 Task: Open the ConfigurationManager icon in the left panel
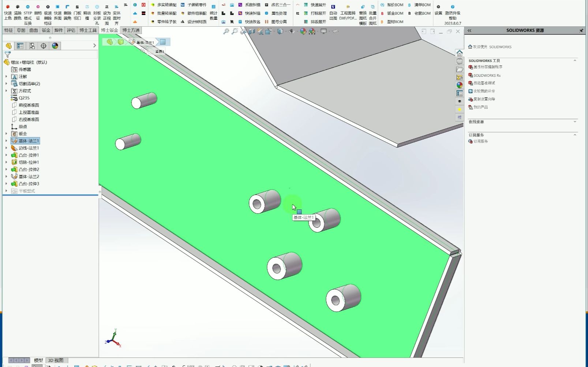[x=33, y=46]
